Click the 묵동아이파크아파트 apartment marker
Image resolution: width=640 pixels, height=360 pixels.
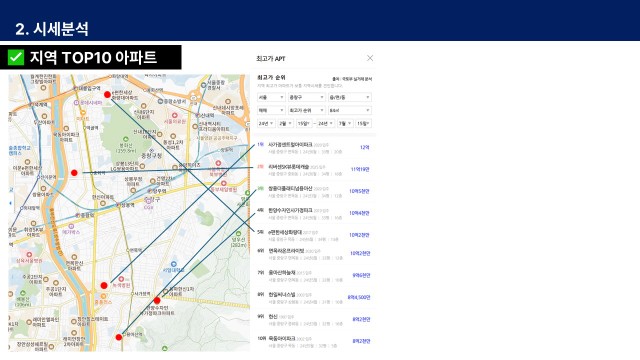click(x=66, y=129)
